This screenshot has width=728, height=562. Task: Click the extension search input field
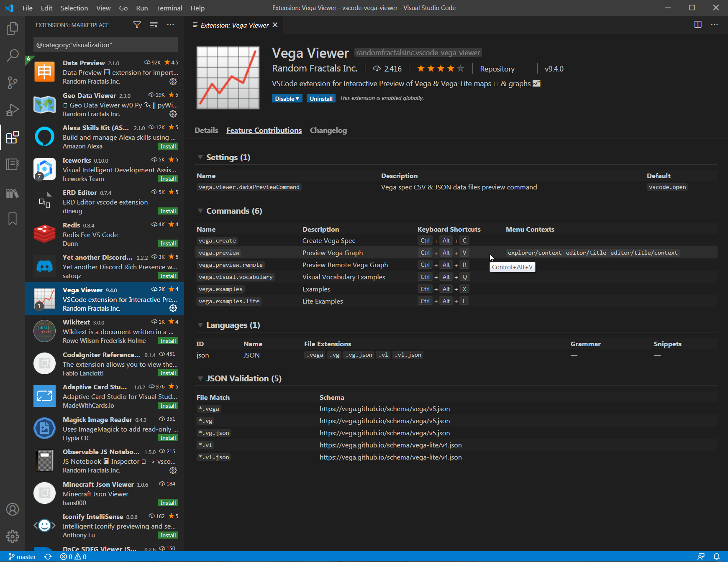(x=105, y=45)
